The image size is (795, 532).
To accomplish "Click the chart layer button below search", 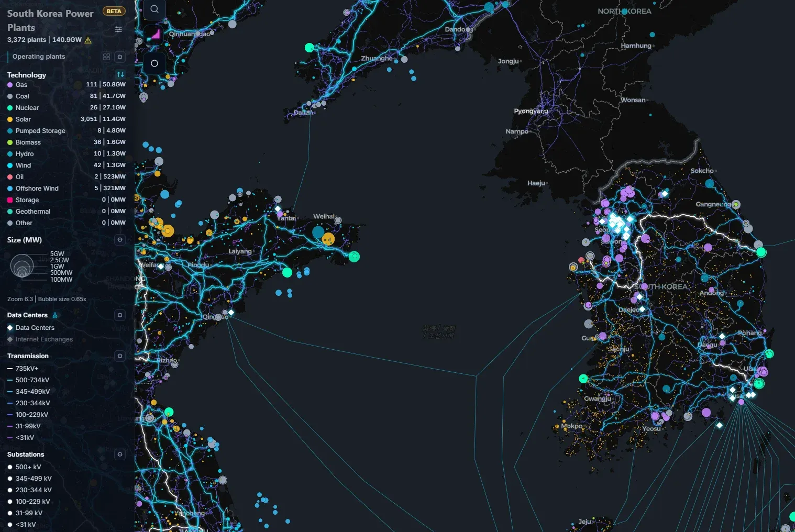I will point(154,35).
